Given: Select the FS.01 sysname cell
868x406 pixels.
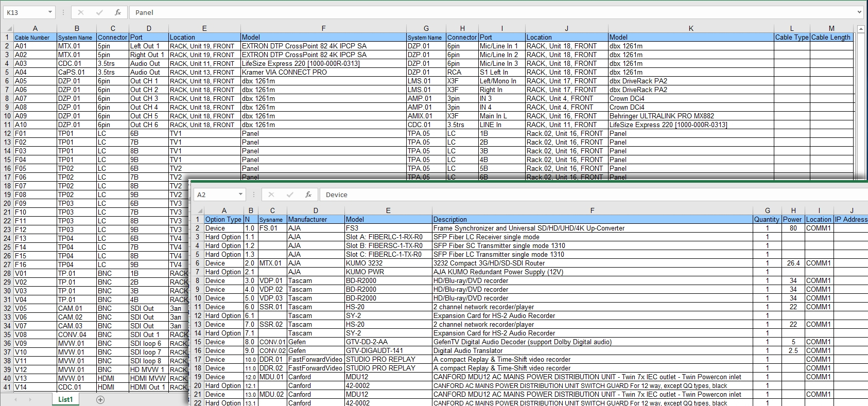Looking at the screenshot, I should pyautogui.click(x=272, y=228).
